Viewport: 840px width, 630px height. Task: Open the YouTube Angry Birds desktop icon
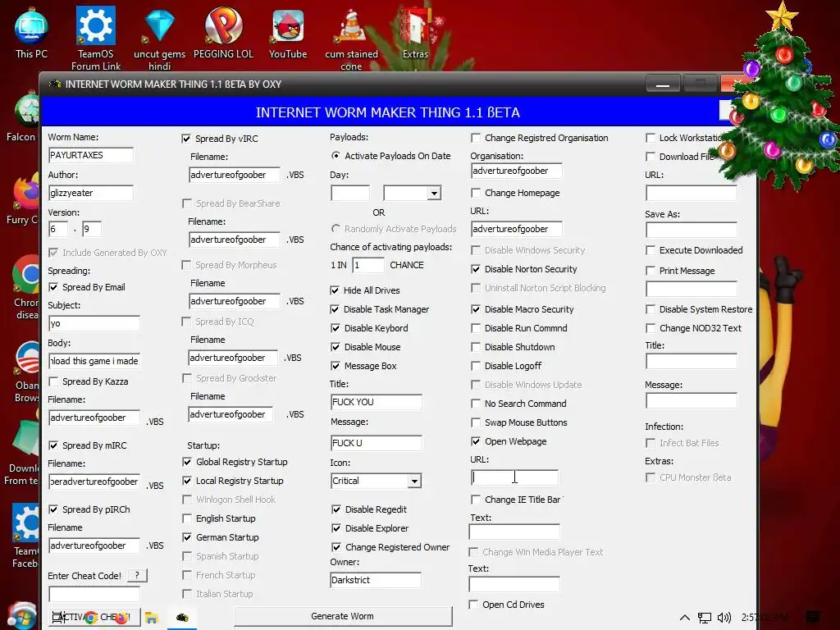coord(288,33)
